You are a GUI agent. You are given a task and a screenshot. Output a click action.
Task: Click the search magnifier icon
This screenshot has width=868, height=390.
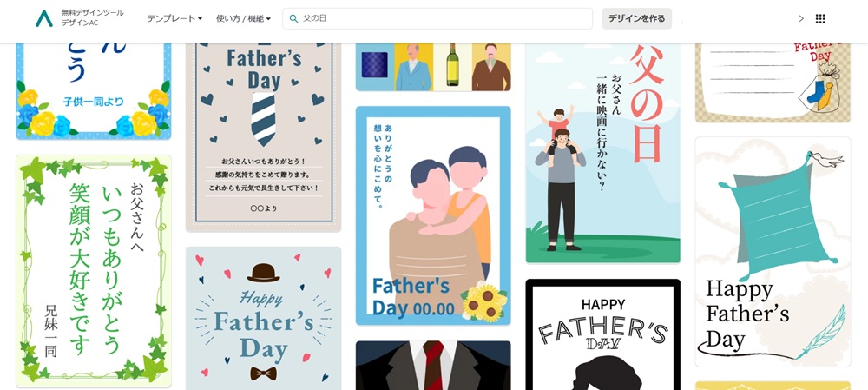(294, 19)
